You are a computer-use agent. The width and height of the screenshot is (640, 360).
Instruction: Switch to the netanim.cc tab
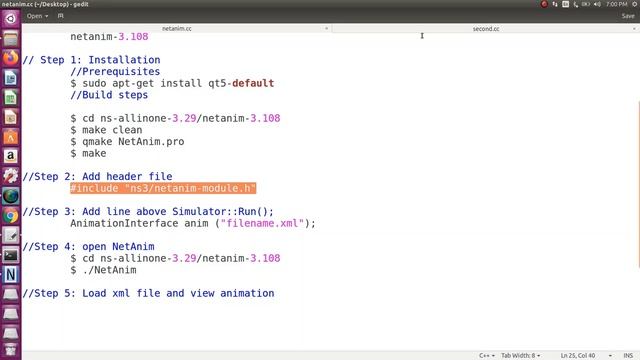click(177, 29)
